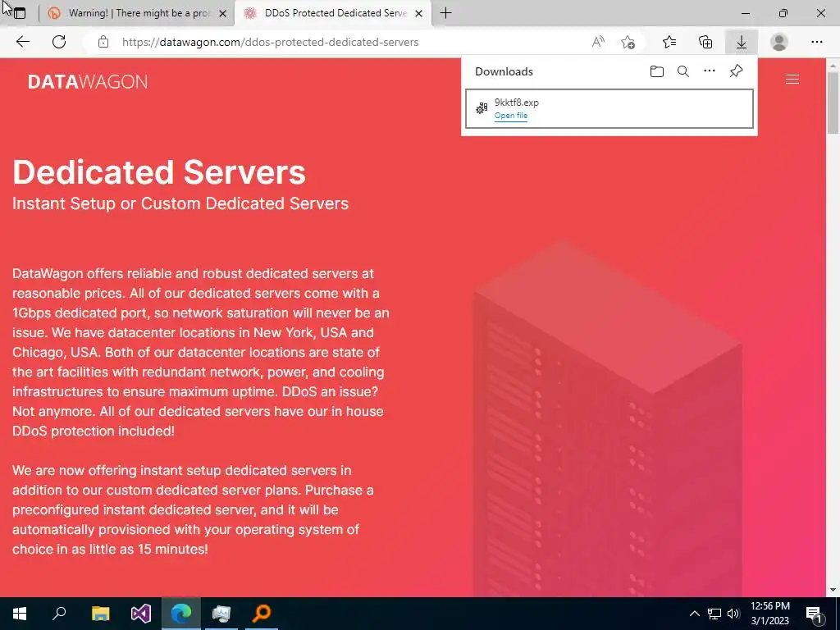Open the user profile icon

[779, 42]
